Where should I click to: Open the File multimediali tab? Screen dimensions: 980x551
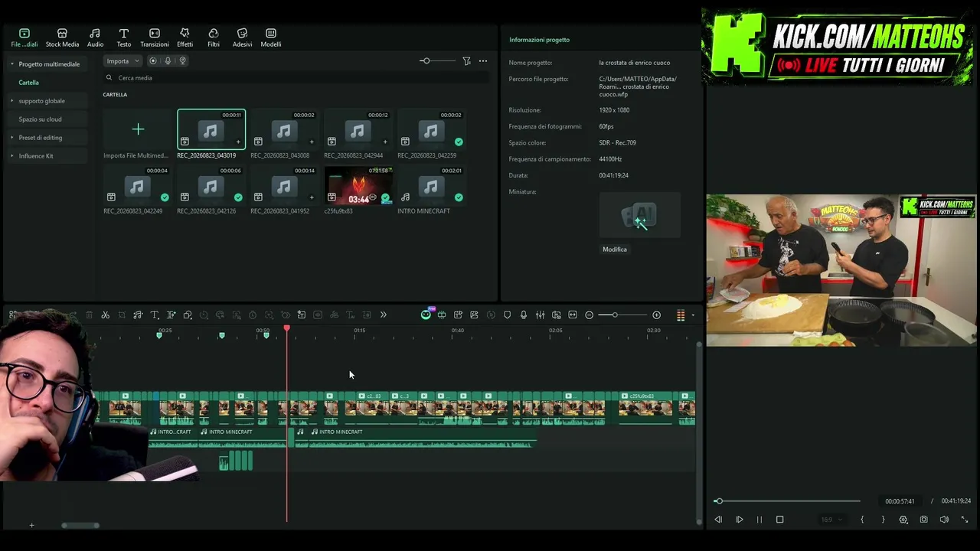coord(24,37)
